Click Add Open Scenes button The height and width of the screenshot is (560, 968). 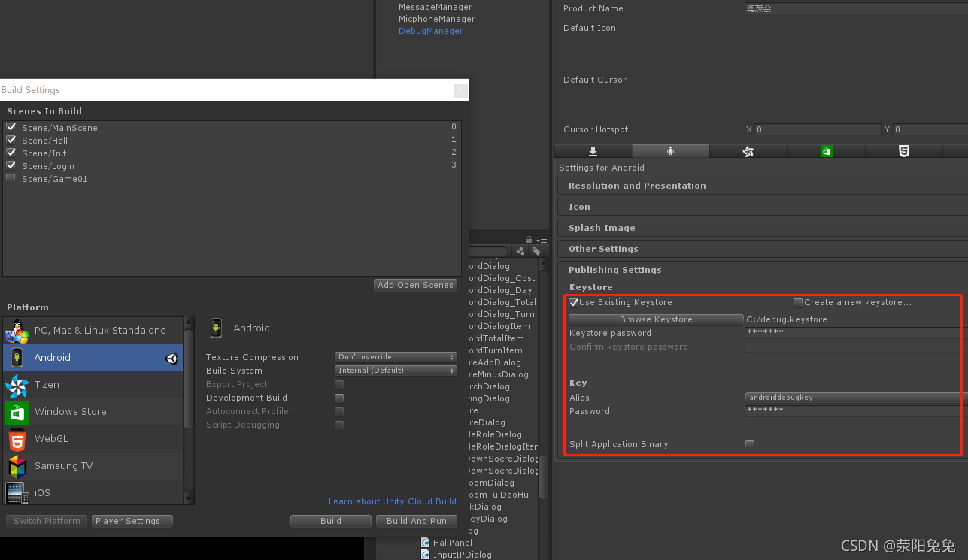pos(415,285)
